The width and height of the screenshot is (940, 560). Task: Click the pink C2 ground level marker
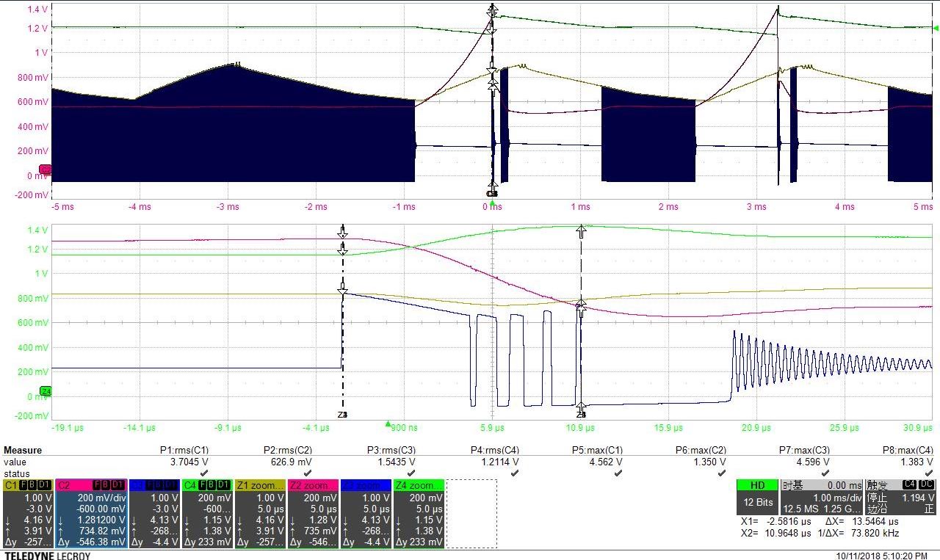tap(45, 170)
